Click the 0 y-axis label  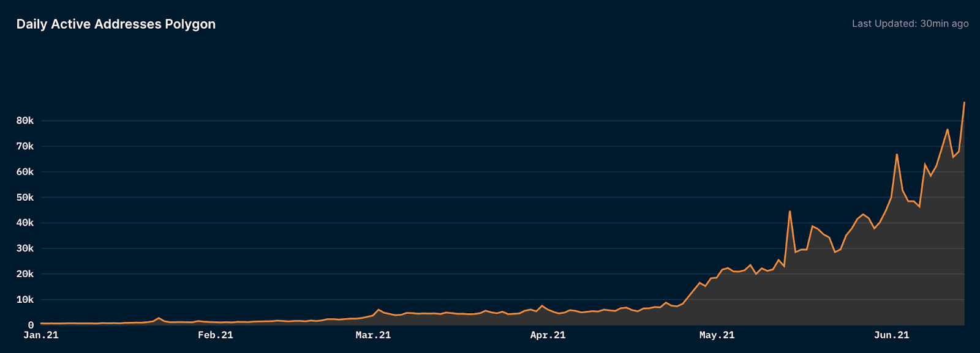(31, 325)
